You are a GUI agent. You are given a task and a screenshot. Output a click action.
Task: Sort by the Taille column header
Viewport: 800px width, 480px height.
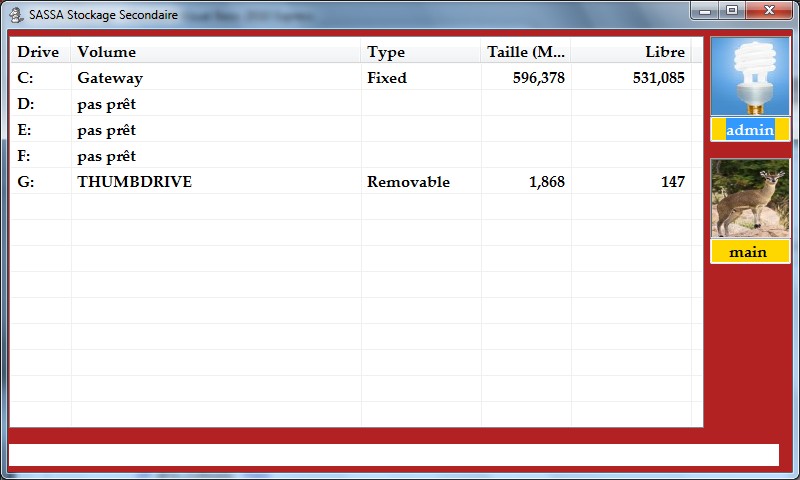coord(526,52)
